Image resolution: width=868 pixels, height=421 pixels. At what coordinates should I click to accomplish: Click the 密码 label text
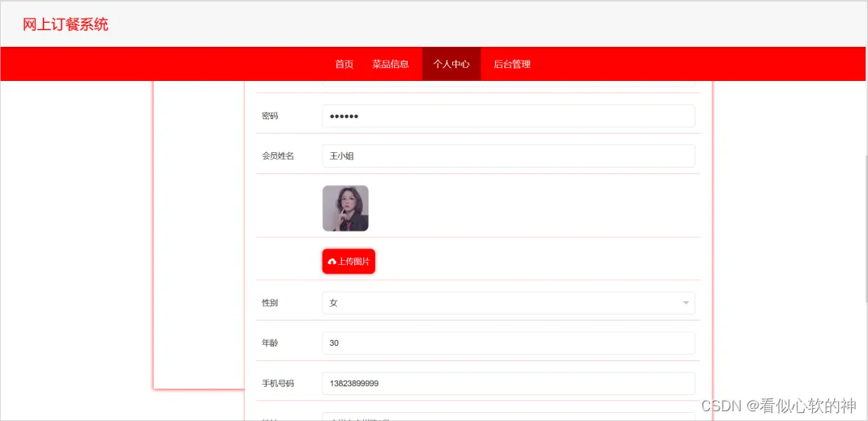click(270, 116)
